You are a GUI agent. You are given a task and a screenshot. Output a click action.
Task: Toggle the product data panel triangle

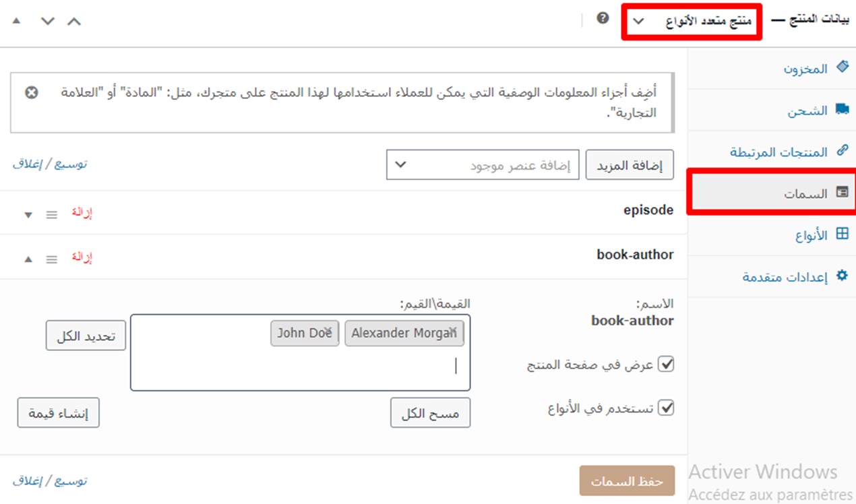[x=17, y=21]
